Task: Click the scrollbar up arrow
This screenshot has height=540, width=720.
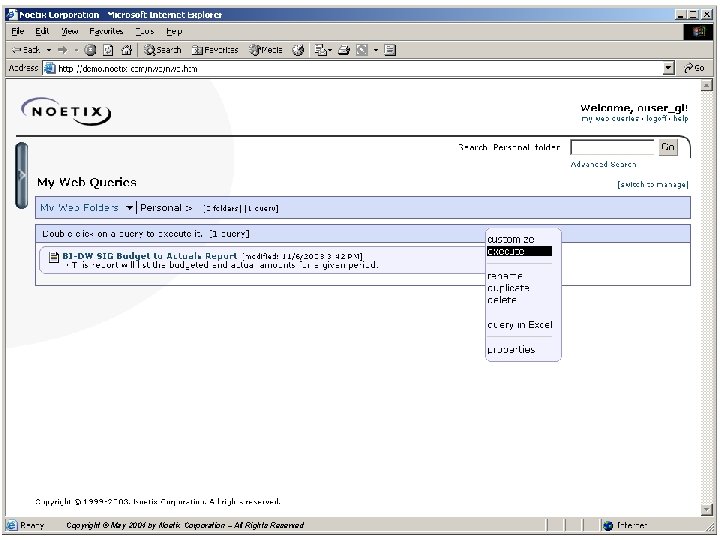Action: [x=706, y=85]
